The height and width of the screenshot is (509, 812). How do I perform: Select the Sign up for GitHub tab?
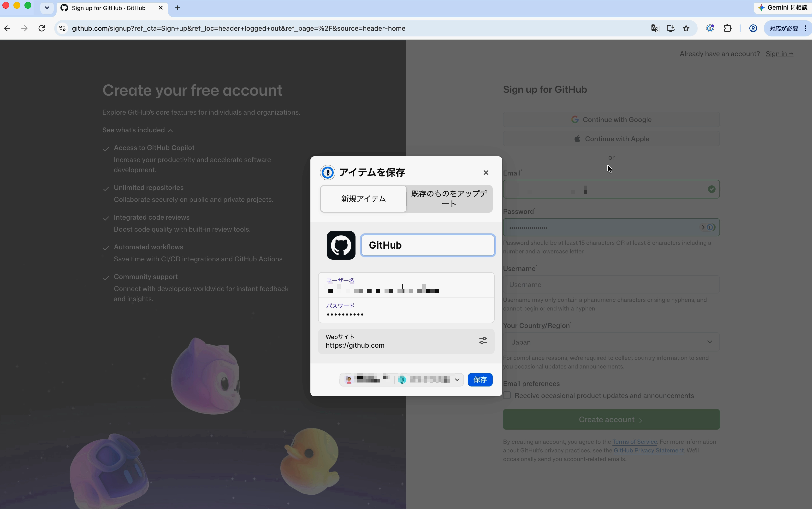(x=112, y=8)
